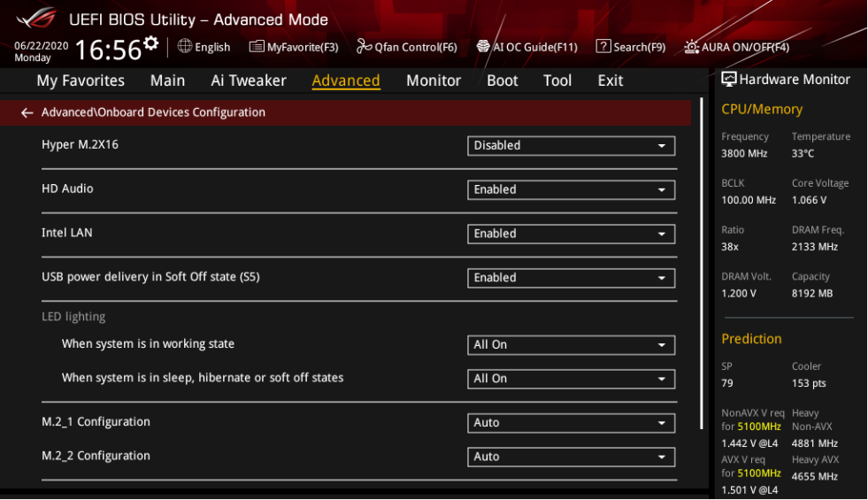Click the CPU/Memory heading

pyautogui.click(x=762, y=110)
